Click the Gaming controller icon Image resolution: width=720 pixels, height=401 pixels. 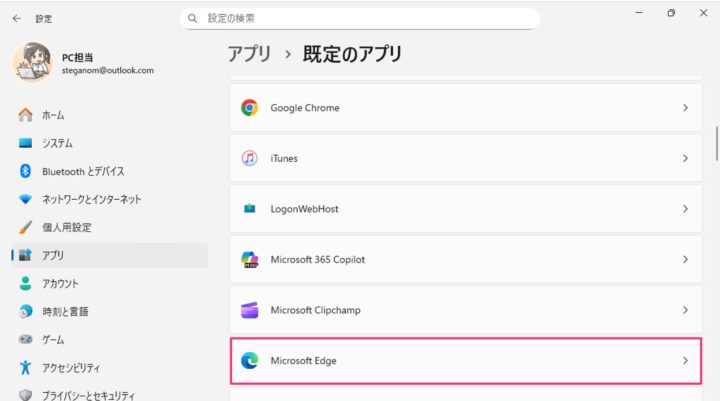(x=25, y=339)
